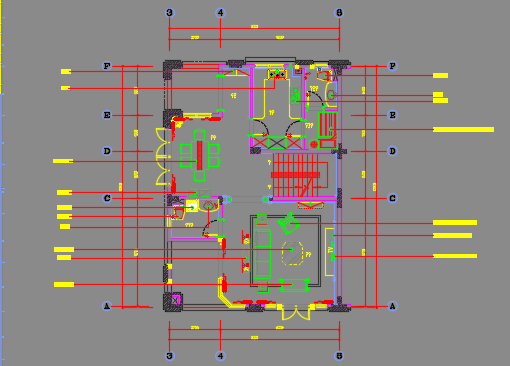The width and height of the screenshot is (510, 366).
Task: Select the washbasin in the upper-right bathroom
Action: click(331, 95)
